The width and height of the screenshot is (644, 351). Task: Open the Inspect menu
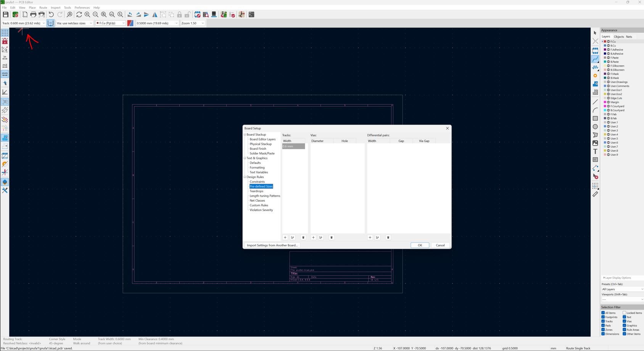[x=56, y=8]
